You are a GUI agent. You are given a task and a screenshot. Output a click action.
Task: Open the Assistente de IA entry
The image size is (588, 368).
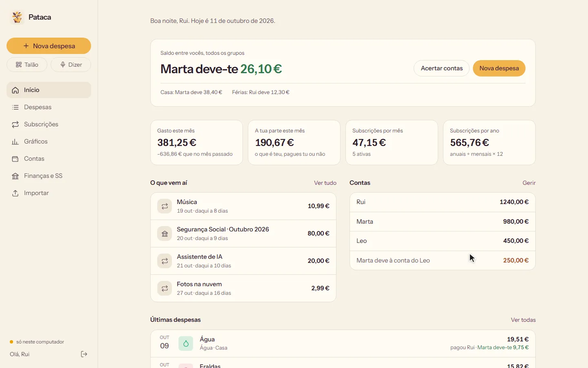(243, 261)
